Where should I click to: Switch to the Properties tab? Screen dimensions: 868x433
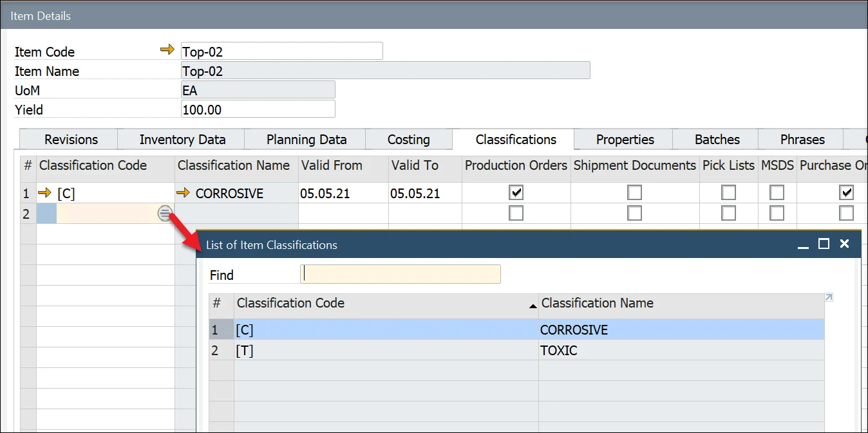tap(623, 139)
